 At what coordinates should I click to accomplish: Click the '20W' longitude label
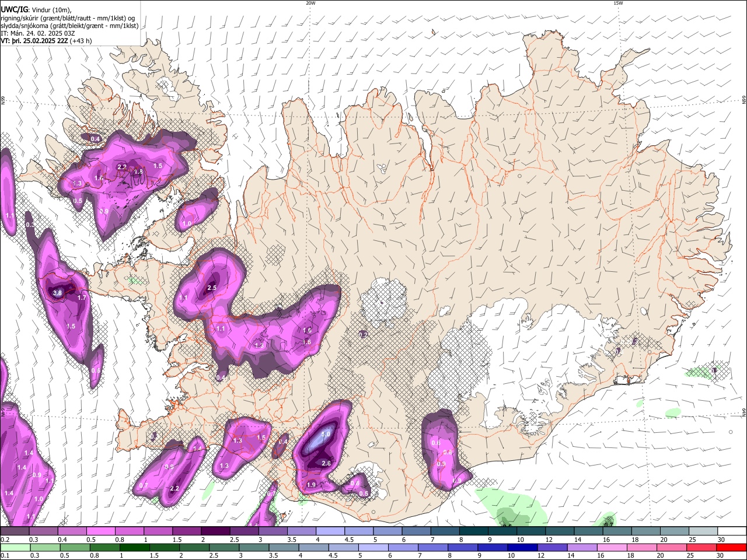310,3
